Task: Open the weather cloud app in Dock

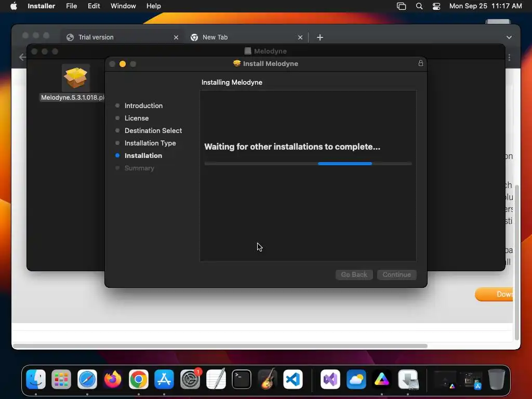Action: coord(356,379)
